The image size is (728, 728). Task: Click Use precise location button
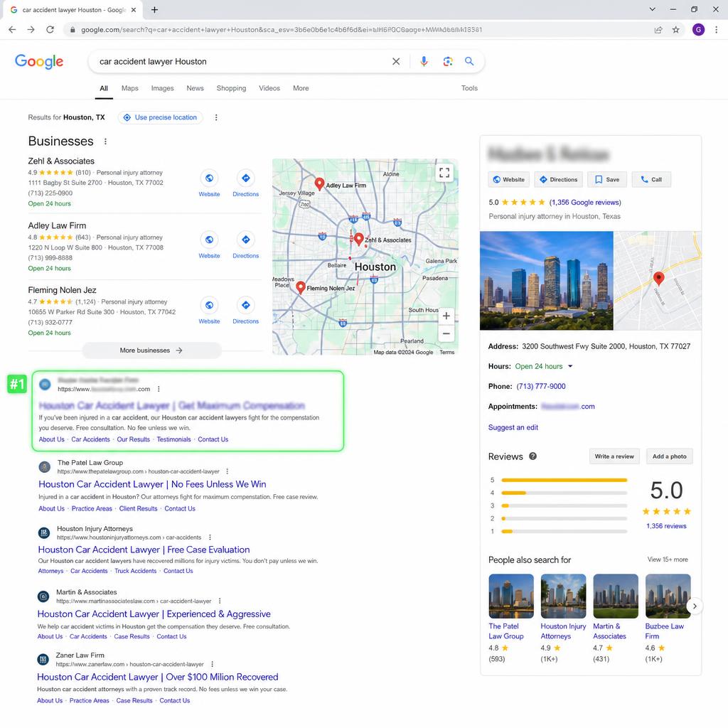click(161, 117)
